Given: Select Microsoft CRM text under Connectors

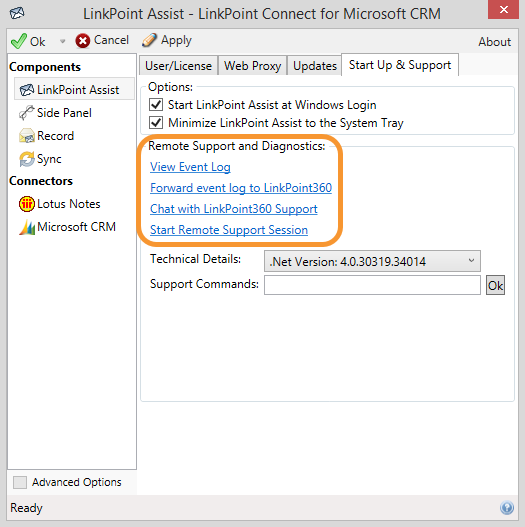Looking at the screenshot, I should 76,227.
